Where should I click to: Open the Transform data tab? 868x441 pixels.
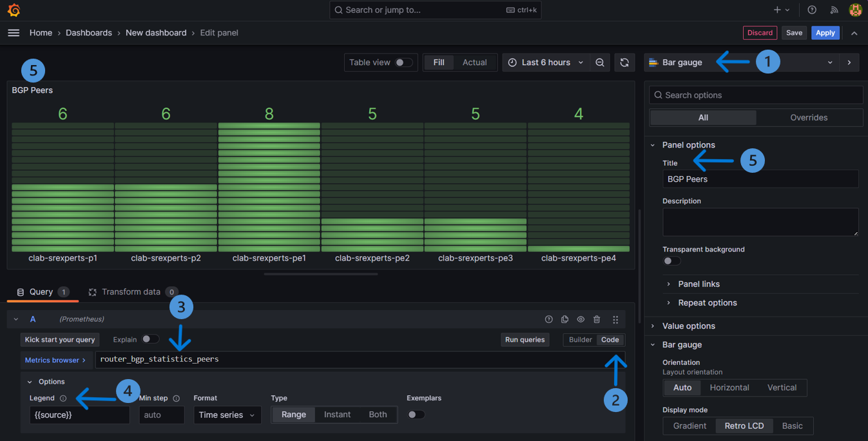pyautogui.click(x=133, y=291)
